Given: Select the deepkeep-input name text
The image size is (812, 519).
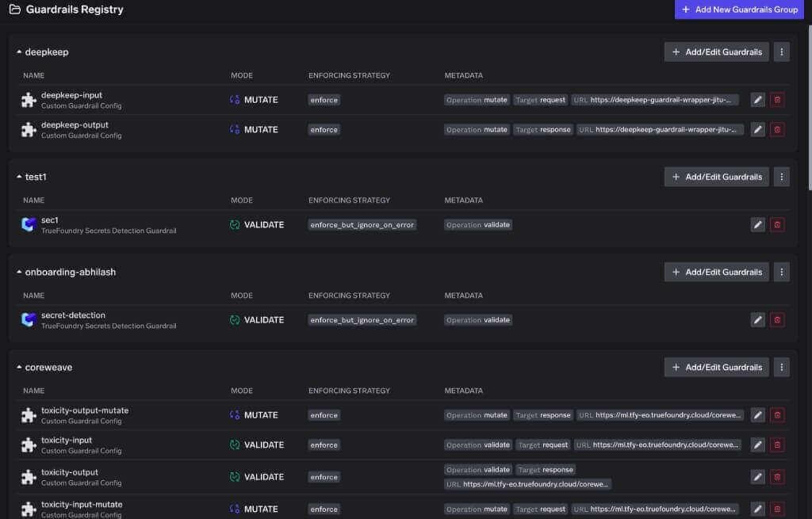Looking at the screenshot, I should pyautogui.click(x=71, y=95).
